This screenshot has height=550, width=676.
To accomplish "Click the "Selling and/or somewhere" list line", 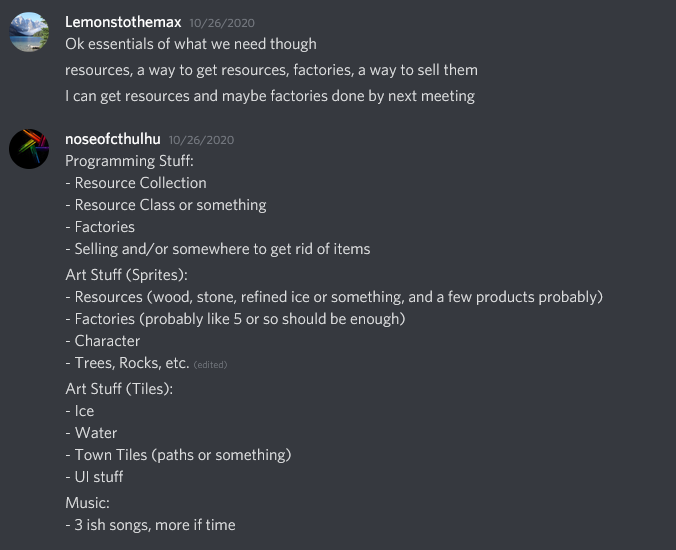I will [x=217, y=249].
